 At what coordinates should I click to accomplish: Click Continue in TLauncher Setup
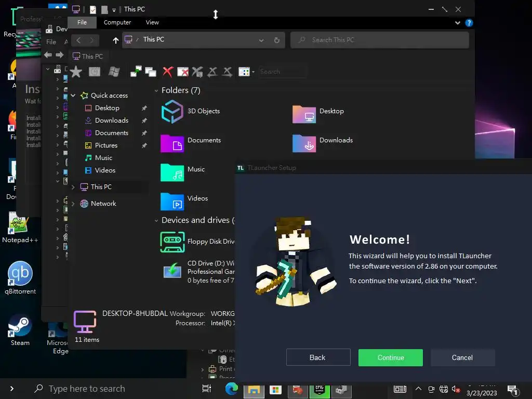pyautogui.click(x=391, y=357)
